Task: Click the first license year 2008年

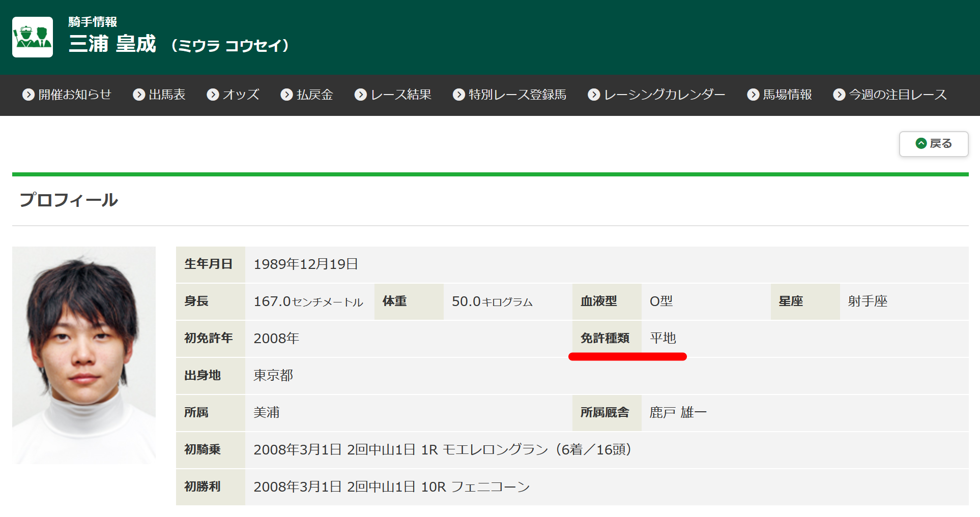Action: (276, 339)
